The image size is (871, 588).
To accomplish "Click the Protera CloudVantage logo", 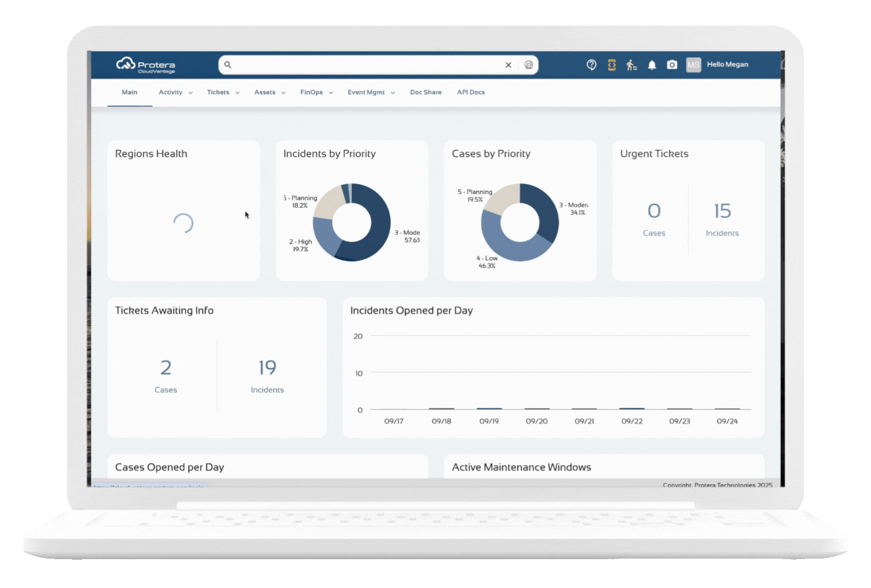I will (x=145, y=65).
